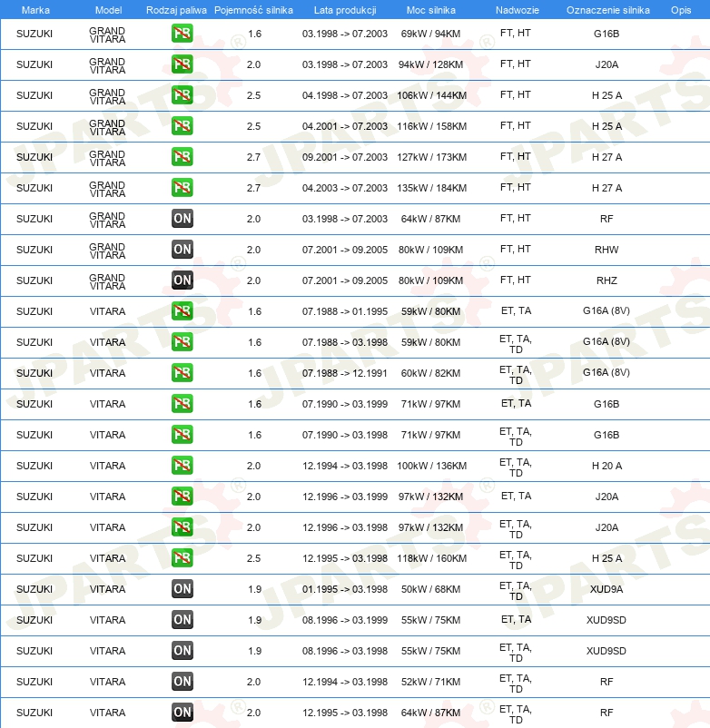Click SUZUKI in the RHZ engine row

click(x=35, y=280)
